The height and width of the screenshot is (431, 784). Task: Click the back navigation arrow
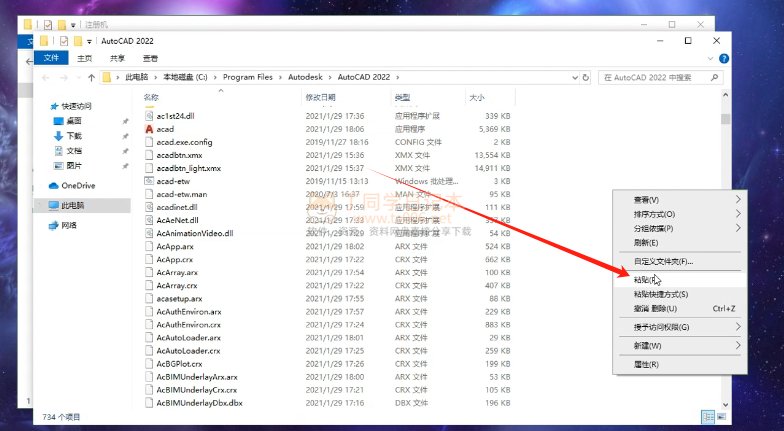point(47,77)
